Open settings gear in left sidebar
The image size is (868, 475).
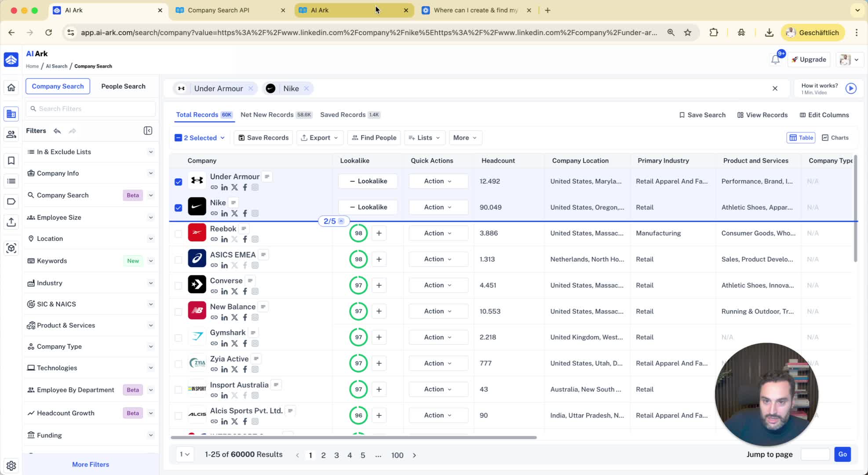[11, 465]
